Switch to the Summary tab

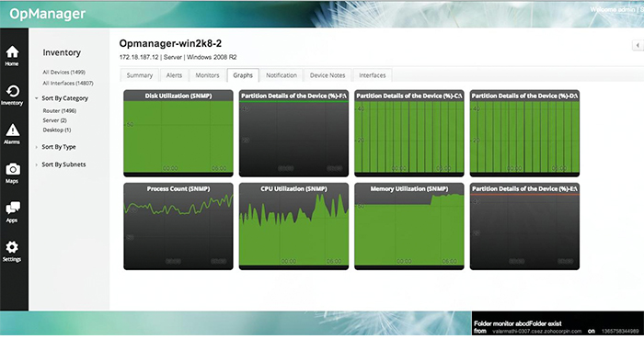[x=140, y=75]
